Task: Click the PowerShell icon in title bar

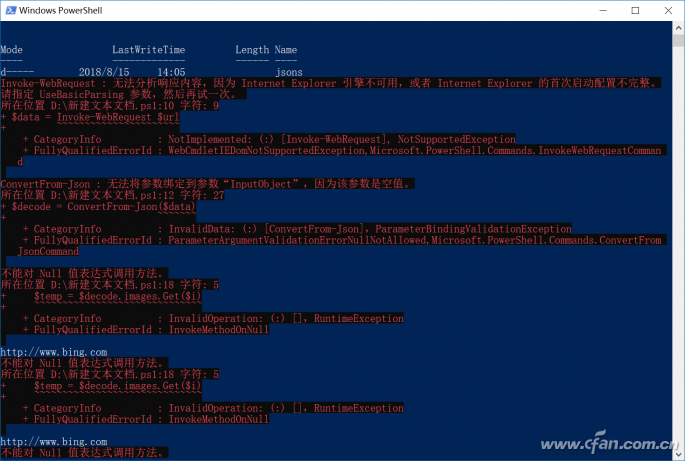Action: (10, 10)
